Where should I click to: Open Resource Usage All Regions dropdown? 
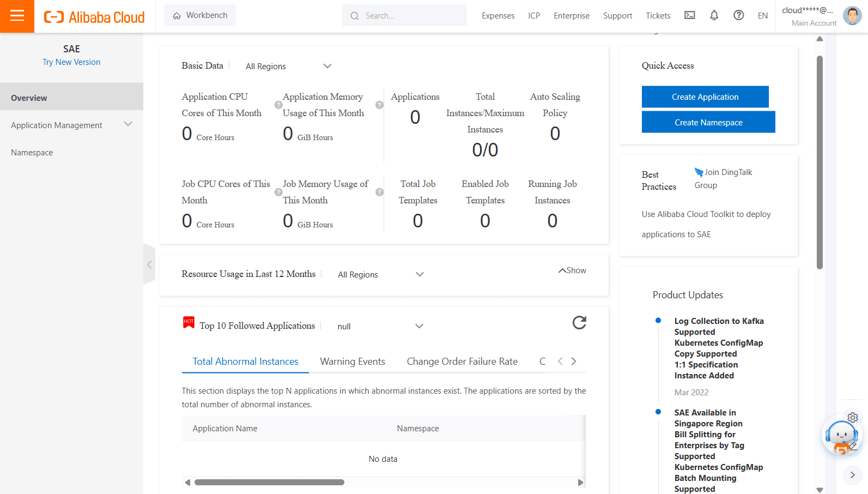380,274
